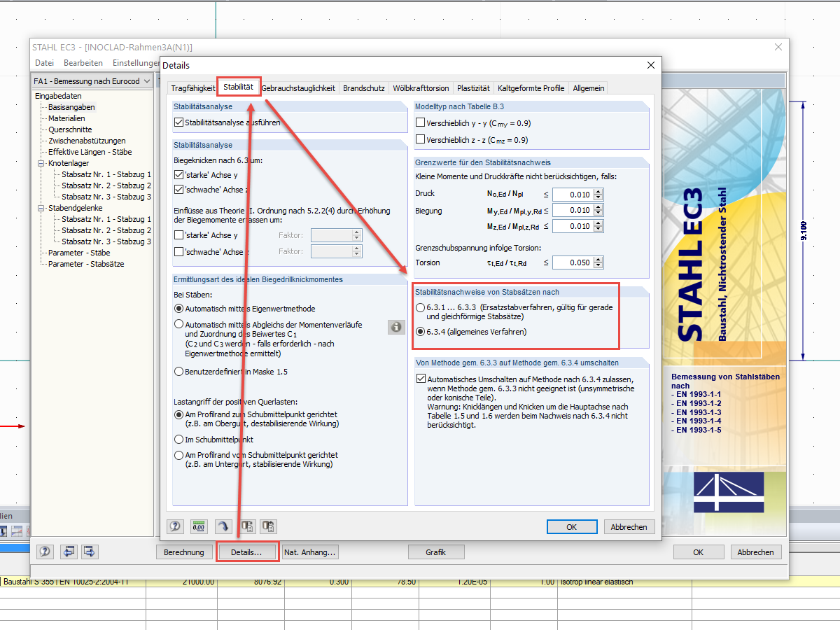Select Automatisch mittels Abgleichs der Momentenverläufe
Viewport: 840px width, 630px height.
(178, 324)
